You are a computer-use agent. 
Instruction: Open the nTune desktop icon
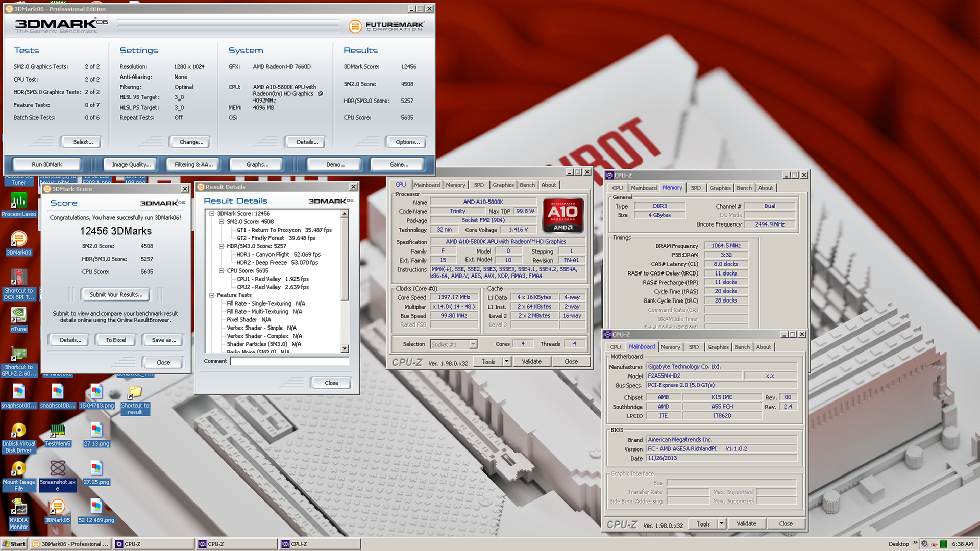19,319
